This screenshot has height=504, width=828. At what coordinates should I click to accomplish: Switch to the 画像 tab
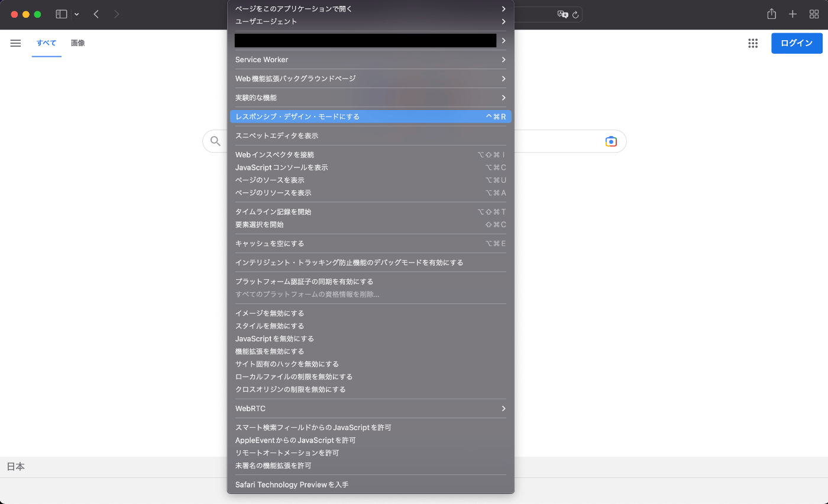tap(78, 43)
